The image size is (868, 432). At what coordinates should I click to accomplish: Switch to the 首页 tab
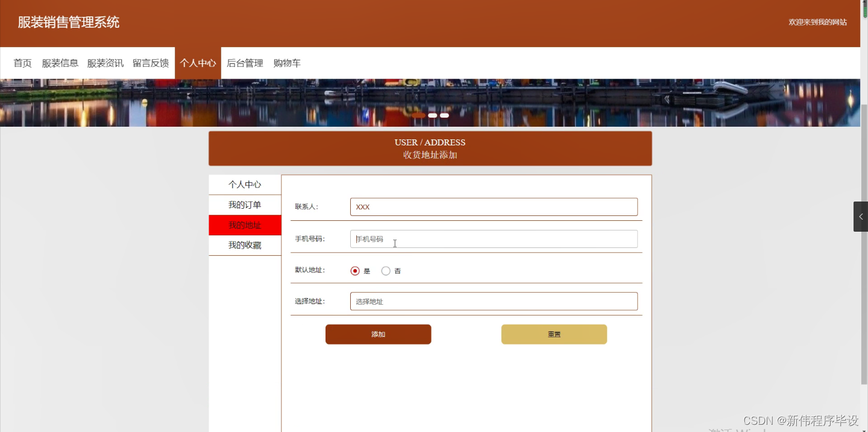point(22,63)
